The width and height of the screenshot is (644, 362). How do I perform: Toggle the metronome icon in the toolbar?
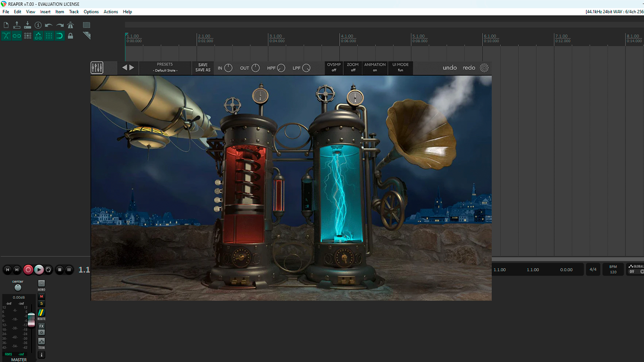click(70, 25)
